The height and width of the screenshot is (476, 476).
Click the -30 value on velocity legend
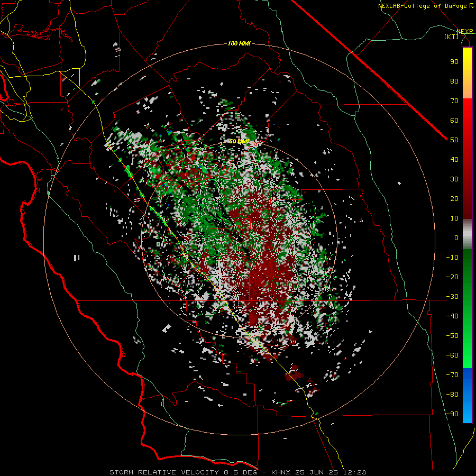point(452,297)
